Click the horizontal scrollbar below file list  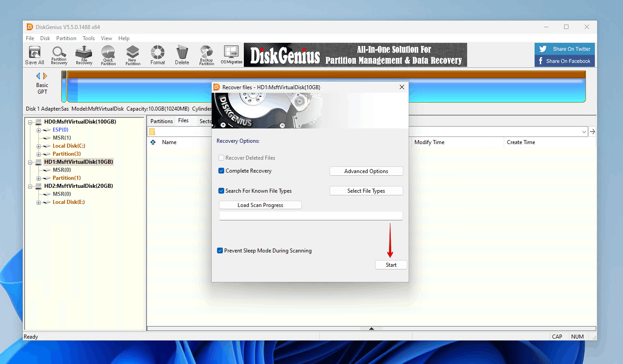pyautogui.click(x=371, y=329)
